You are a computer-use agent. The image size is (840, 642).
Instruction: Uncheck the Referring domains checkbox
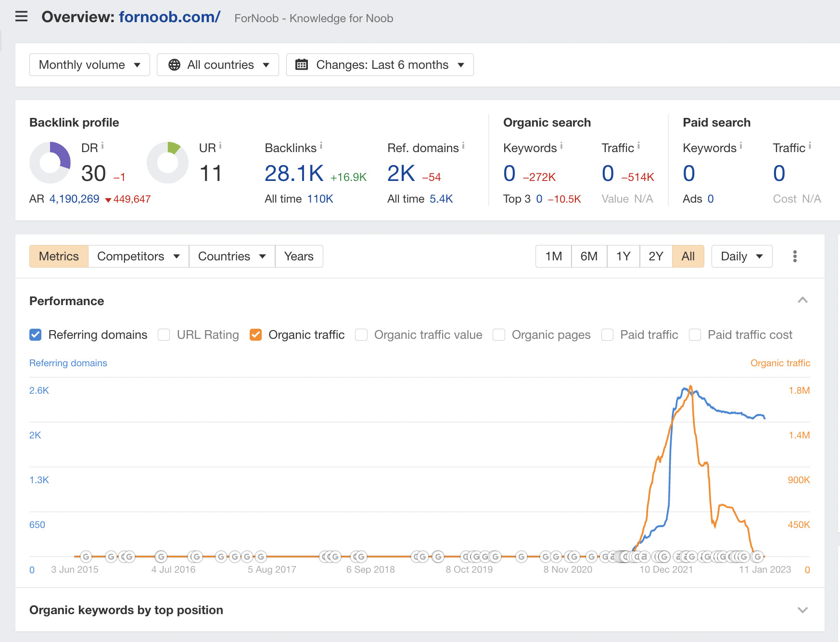pyautogui.click(x=35, y=334)
